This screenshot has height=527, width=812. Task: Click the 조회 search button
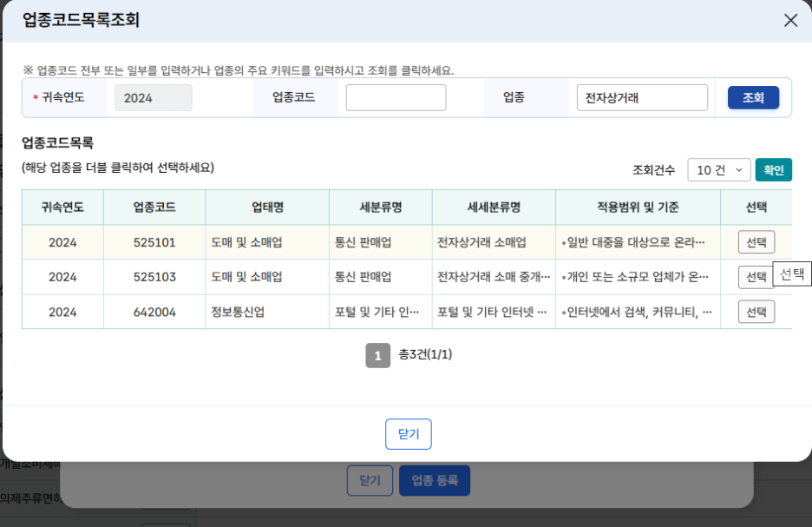(x=753, y=98)
